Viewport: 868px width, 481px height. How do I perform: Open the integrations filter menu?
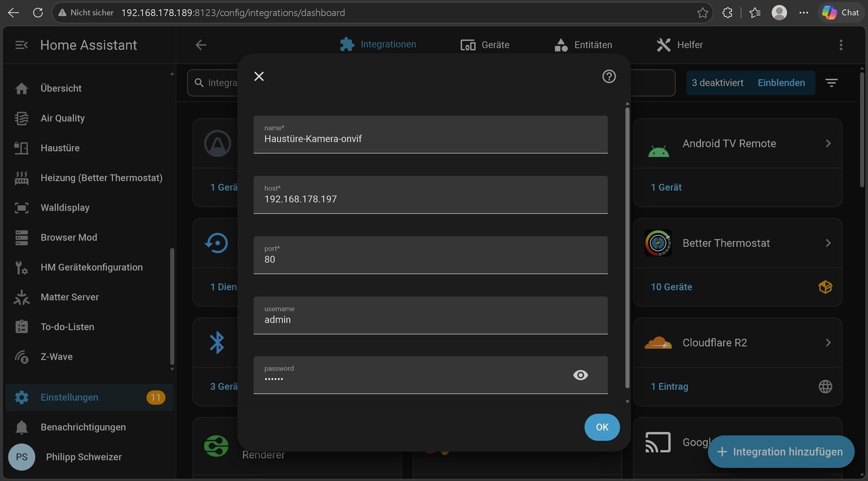(x=832, y=83)
